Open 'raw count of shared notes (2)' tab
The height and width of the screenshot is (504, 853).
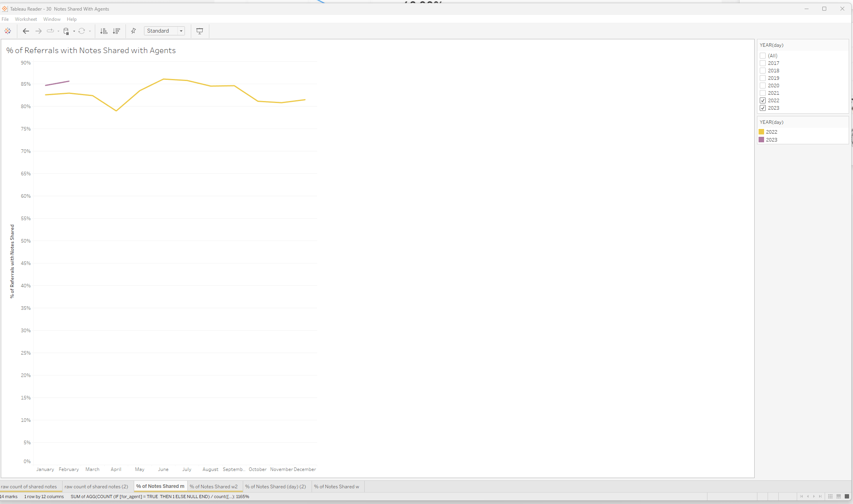pyautogui.click(x=96, y=487)
